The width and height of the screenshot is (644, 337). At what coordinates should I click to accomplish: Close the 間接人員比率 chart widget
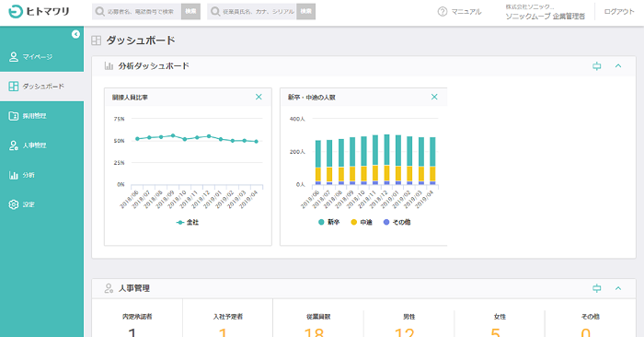pyautogui.click(x=259, y=97)
